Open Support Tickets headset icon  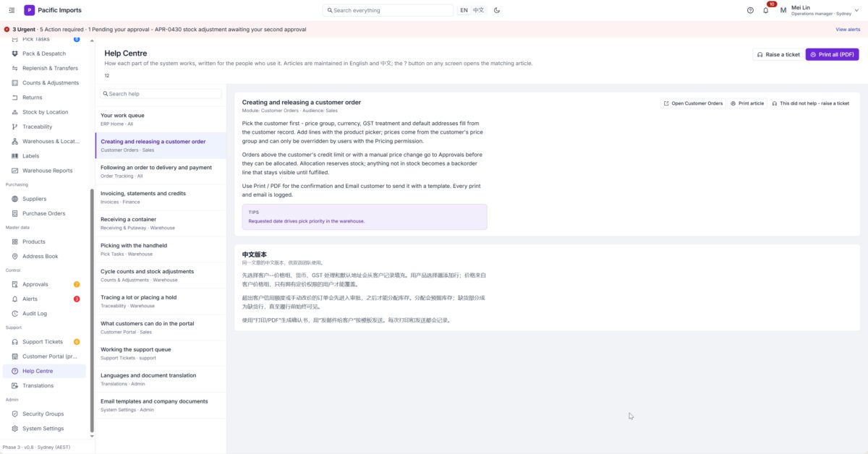pos(15,342)
